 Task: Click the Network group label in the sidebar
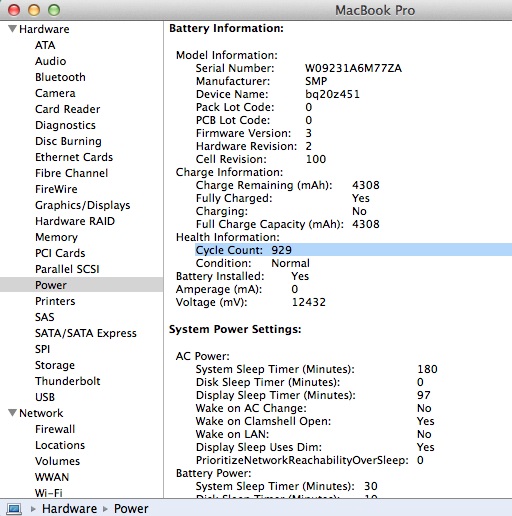tap(41, 413)
